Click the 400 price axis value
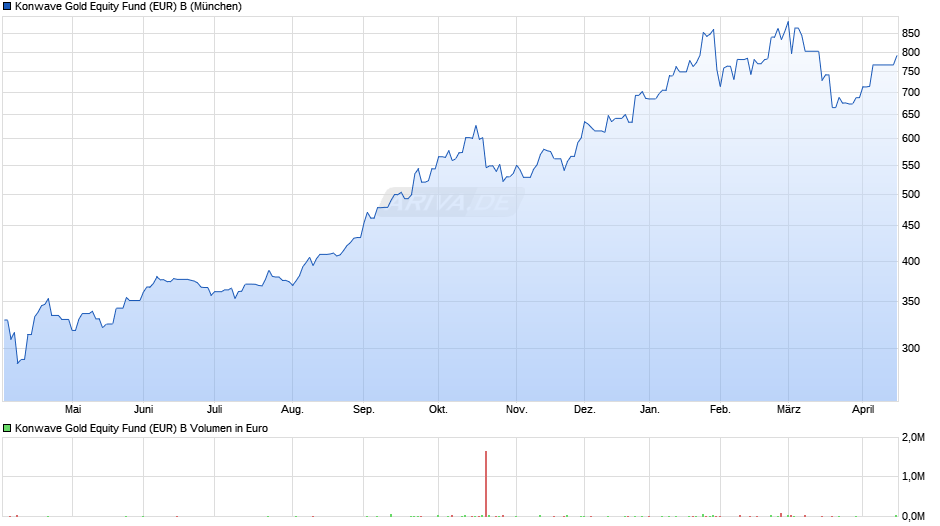The width and height of the screenshot is (940, 526). [911, 262]
